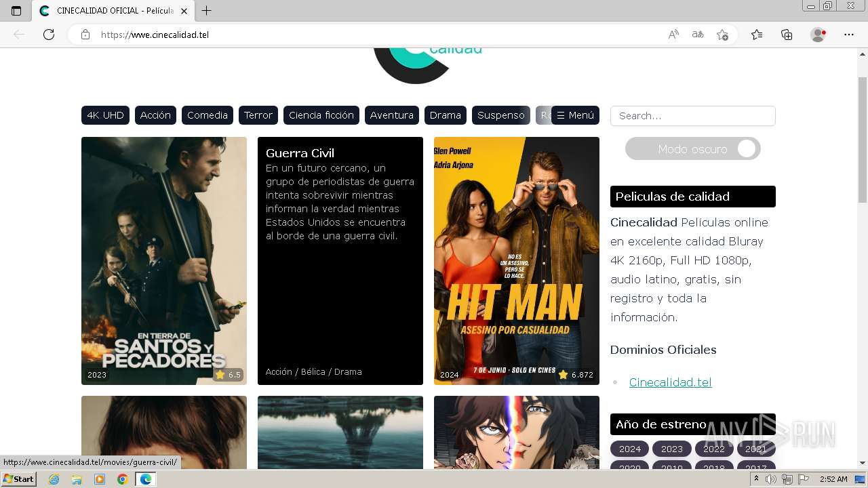Open the Windows Start menu

(x=18, y=479)
